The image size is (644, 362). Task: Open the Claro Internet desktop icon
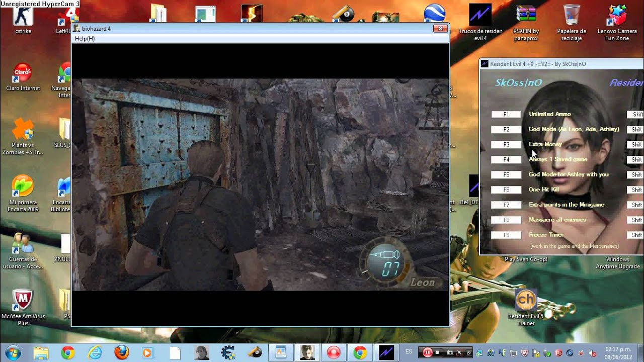click(x=23, y=74)
